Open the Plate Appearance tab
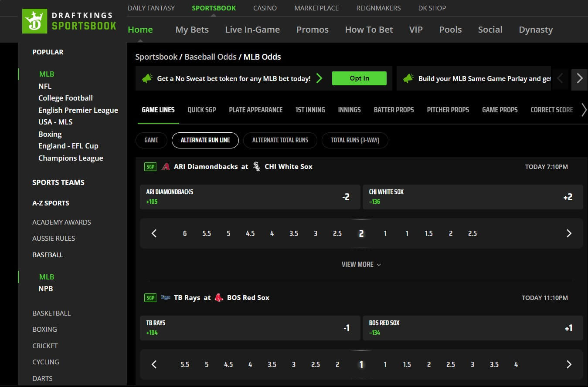The height and width of the screenshot is (387, 588). click(x=256, y=110)
